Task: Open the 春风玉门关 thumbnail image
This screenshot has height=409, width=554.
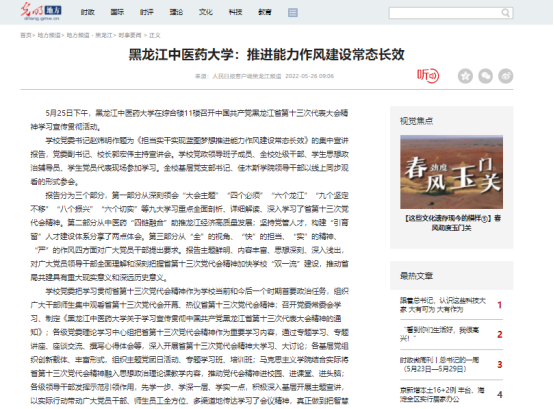Action: pos(452,172)
